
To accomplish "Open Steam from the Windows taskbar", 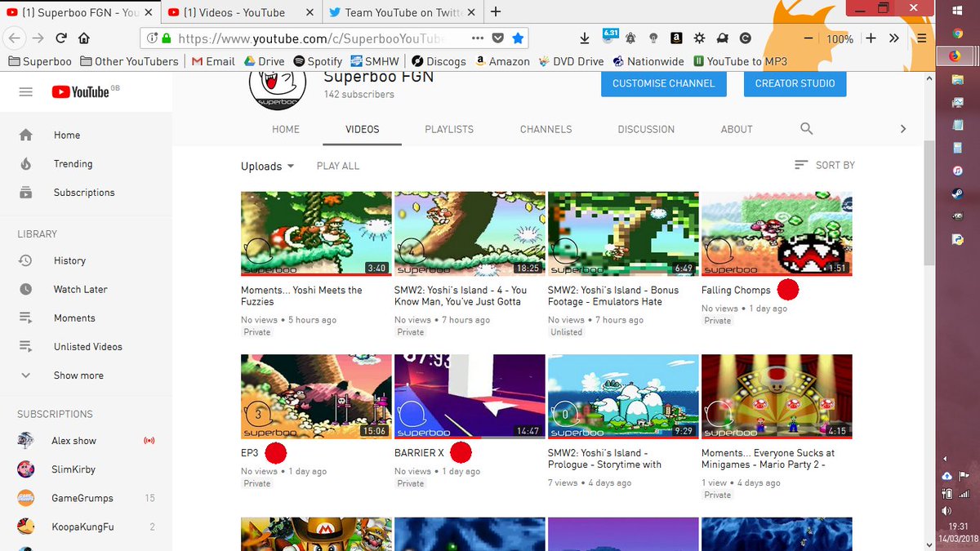I will pos(957,194).
